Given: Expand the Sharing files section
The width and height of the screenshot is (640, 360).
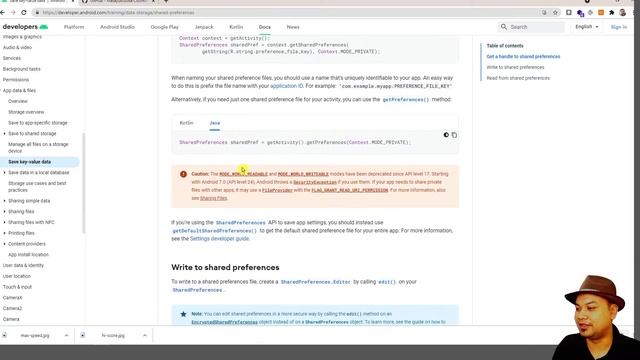Looking at the screenshot, I should (x=4, y=211).
